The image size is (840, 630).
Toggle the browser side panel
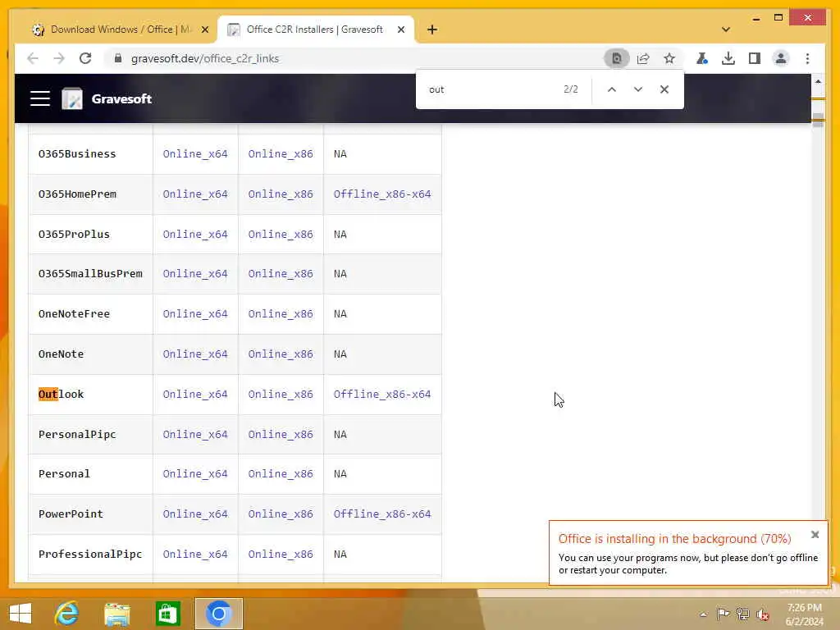pyautogui.click(x=755, y=58)
